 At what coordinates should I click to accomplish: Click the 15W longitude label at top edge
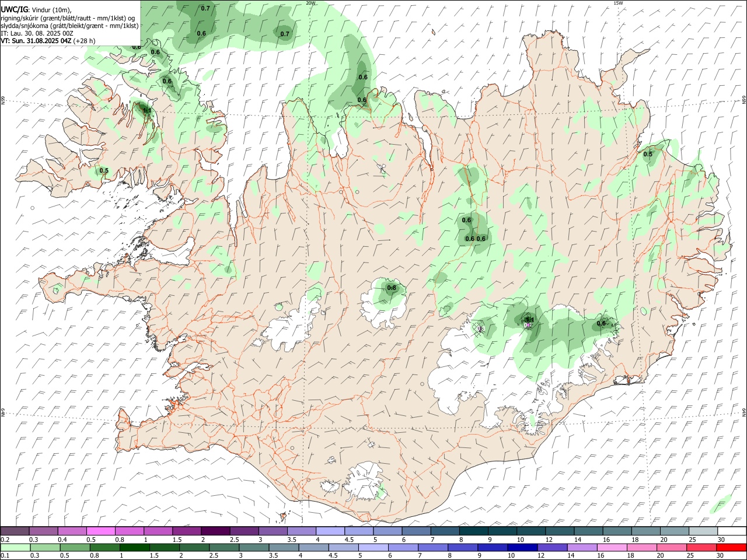(617, 3)
